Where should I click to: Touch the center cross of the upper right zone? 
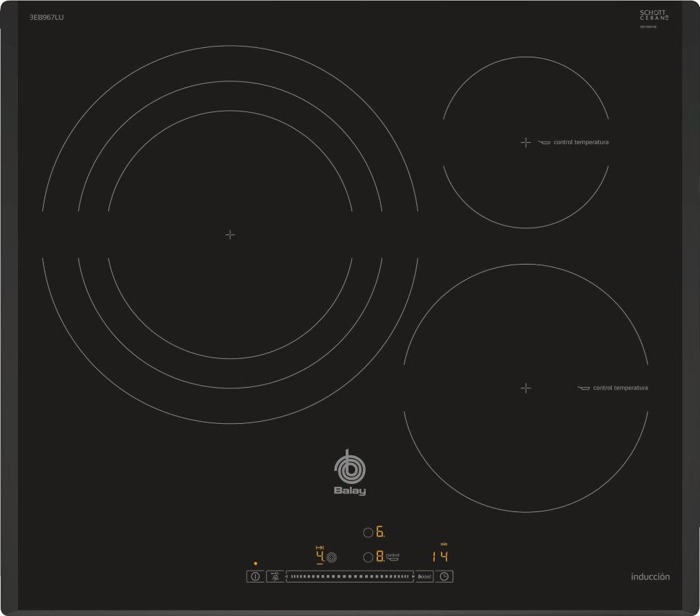click(x=526, y=142)
